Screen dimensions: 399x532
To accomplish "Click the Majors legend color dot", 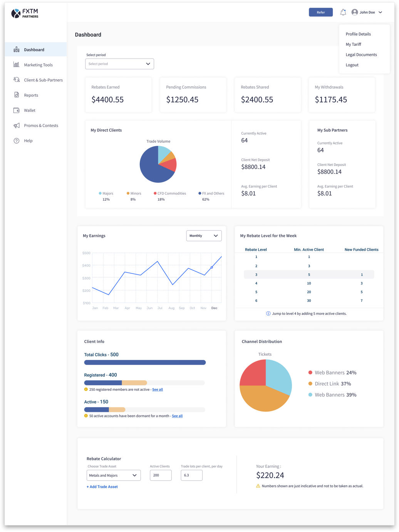I will click(100, 193).
